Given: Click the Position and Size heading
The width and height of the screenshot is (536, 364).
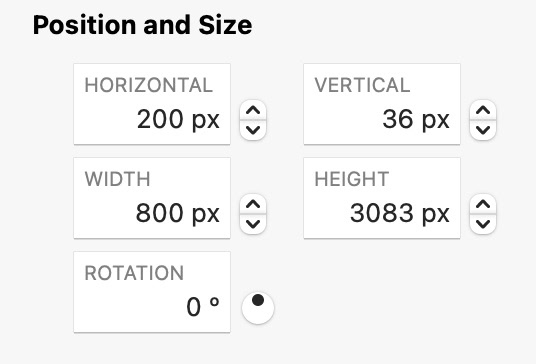Looking at the screenshot, I should coord(143,25).
